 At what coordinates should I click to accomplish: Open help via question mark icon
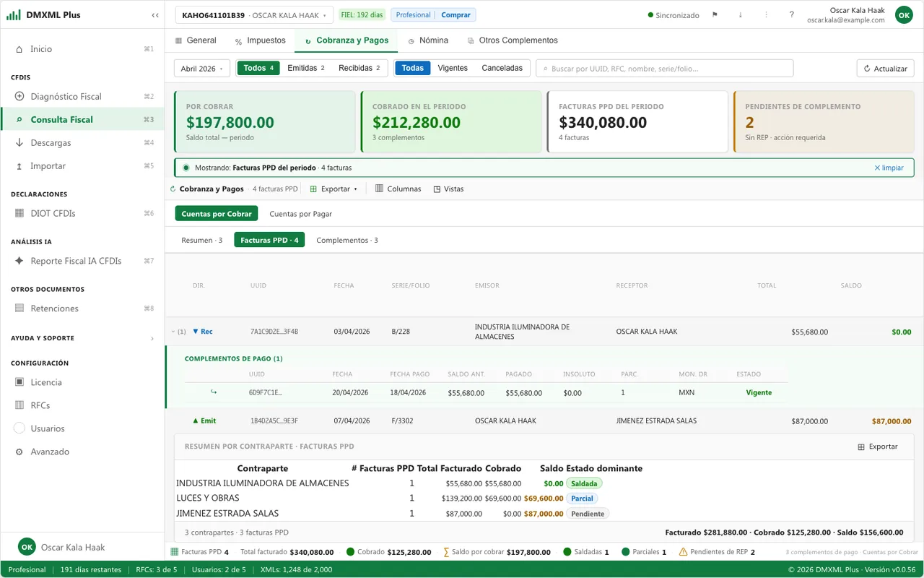pyautogui.click(x=792, y=14)
